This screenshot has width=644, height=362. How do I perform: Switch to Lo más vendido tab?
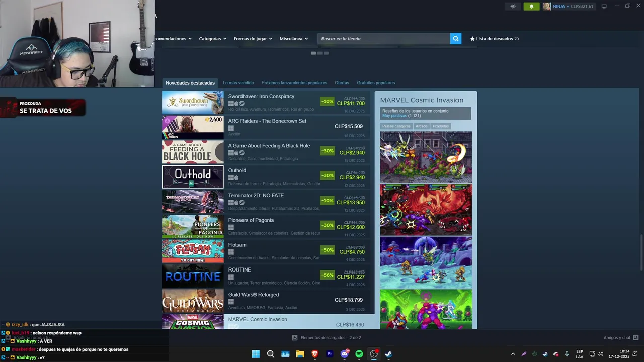(238, 83)
